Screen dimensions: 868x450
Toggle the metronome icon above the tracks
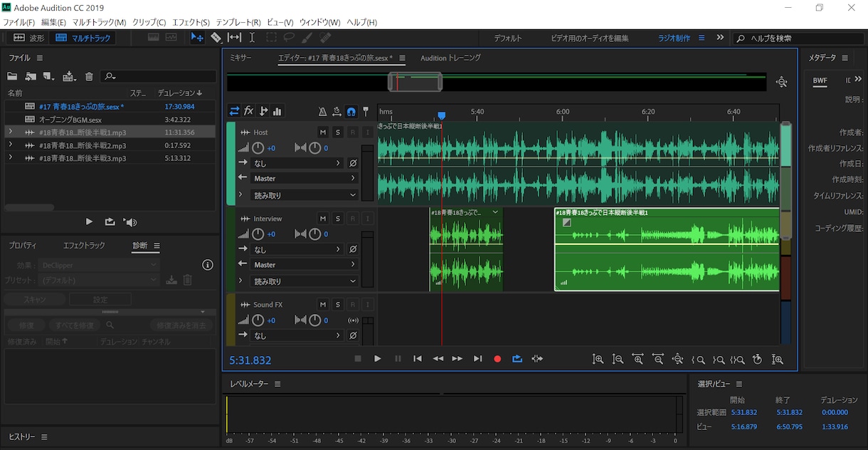322,111
